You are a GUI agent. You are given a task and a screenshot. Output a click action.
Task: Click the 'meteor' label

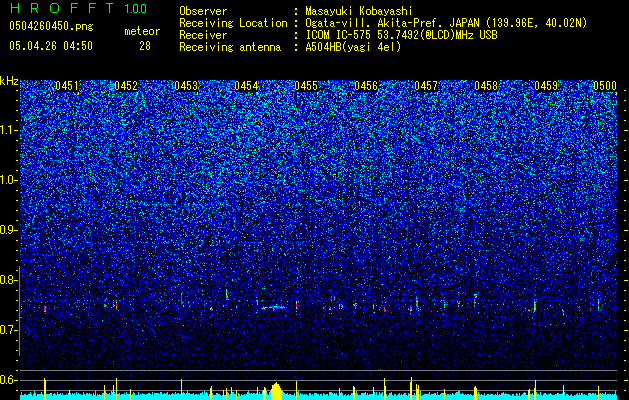[x=142, y=31]
